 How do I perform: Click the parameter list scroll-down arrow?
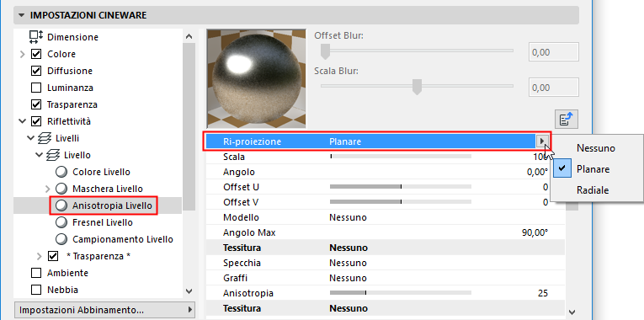572,312
